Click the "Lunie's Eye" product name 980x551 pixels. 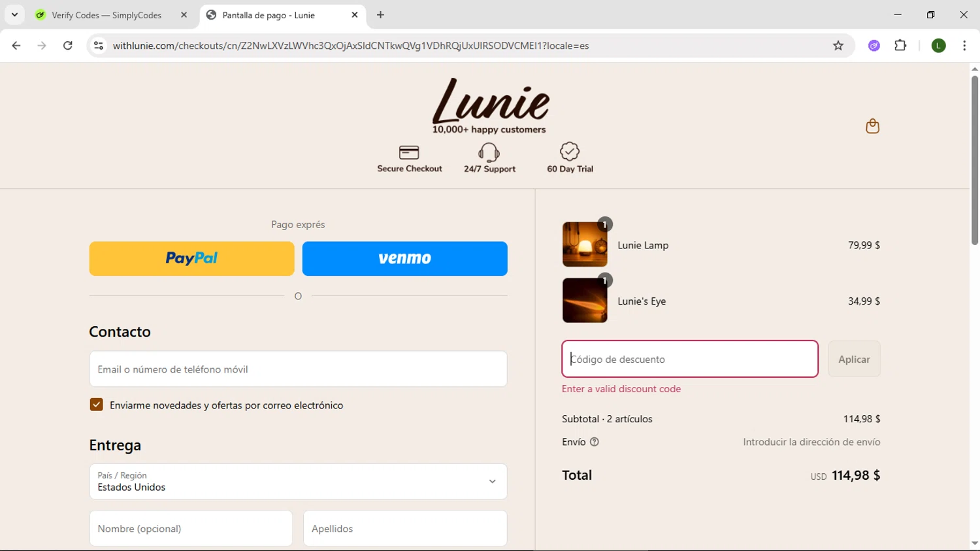(642, 301)
